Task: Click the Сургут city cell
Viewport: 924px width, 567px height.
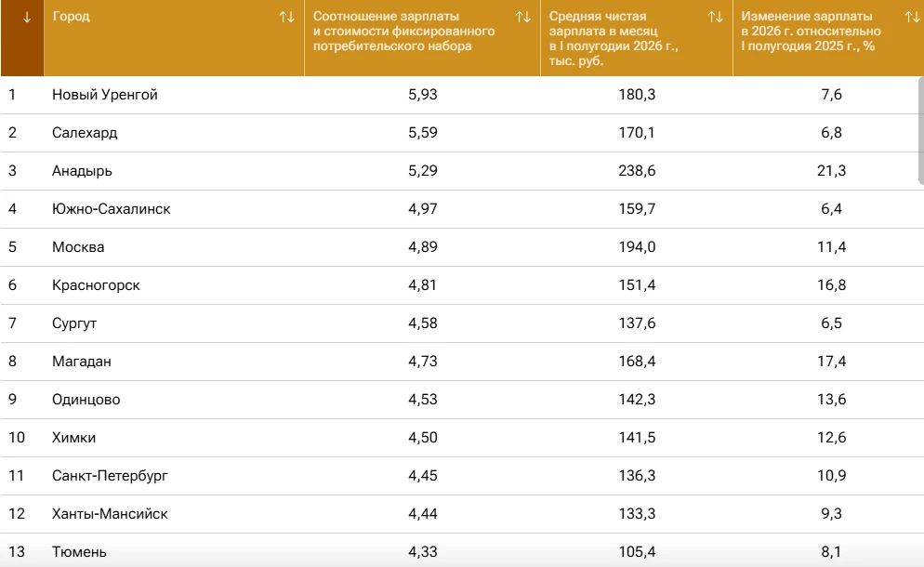Action: tap(74, 323)
